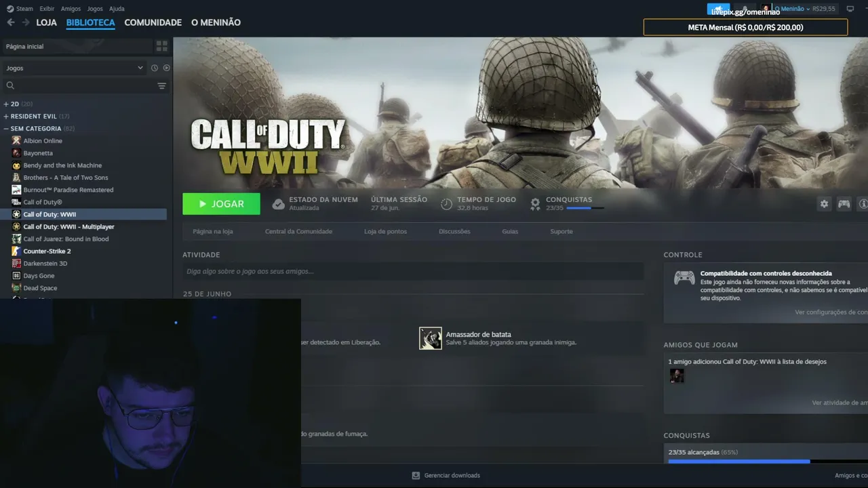This screenshot has width=868, height=488.
Task: Expand the 2D category
Action: coord(6,104)
